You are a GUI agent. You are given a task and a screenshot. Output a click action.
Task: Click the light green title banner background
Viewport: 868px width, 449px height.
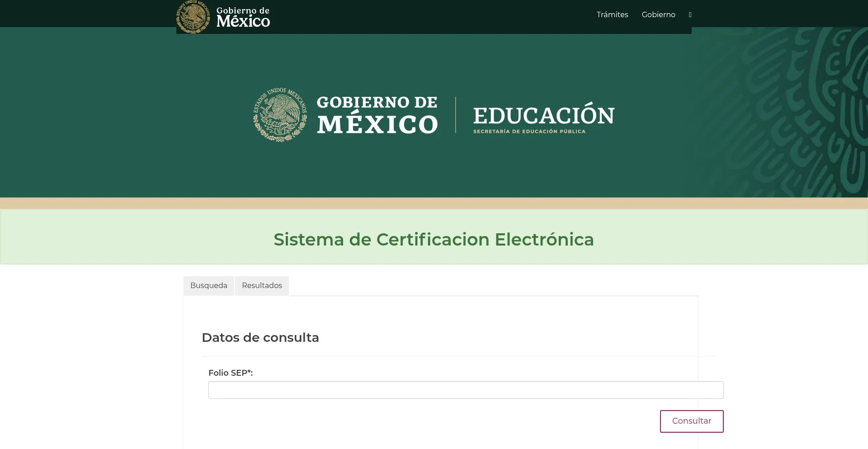pos(113,237)
